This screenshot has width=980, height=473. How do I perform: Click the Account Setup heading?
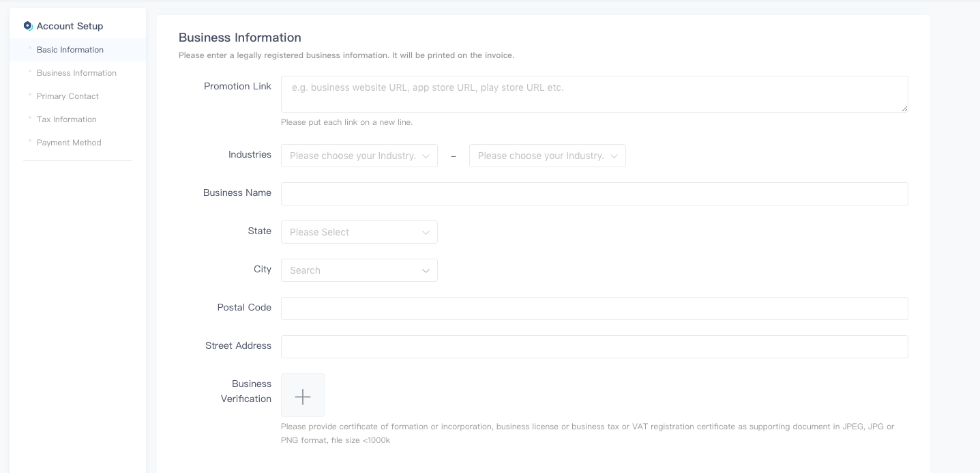tap(70, 26)
